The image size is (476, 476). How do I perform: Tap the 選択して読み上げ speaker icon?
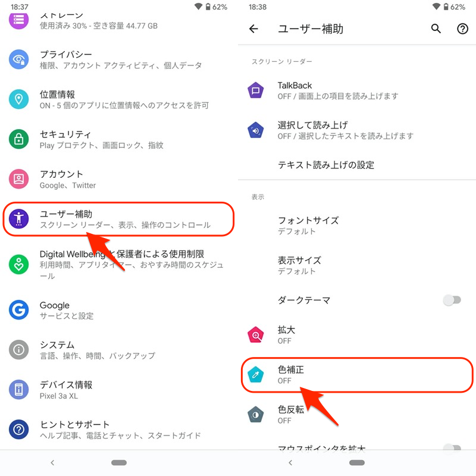pyautogui.click(x=256, y=130)
